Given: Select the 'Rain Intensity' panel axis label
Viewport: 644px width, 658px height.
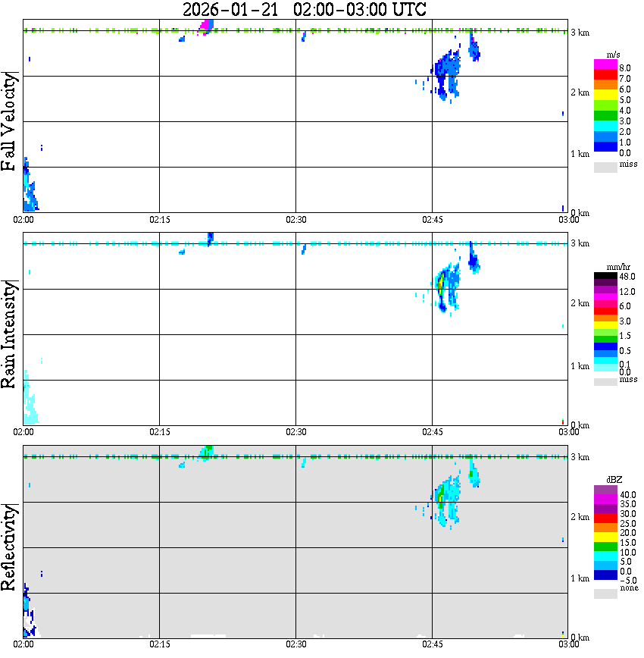Looking at the screenshot, I should (8, 334).
